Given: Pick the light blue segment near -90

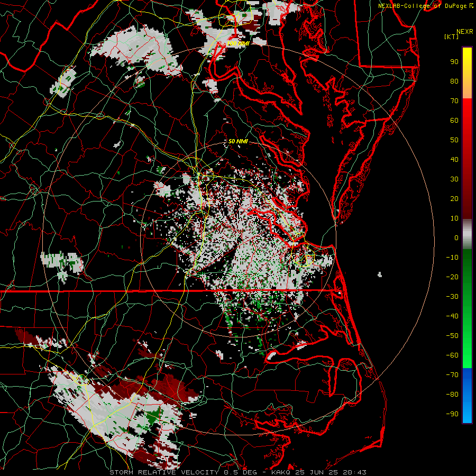Looking at the screenshot, I should 467,414.
